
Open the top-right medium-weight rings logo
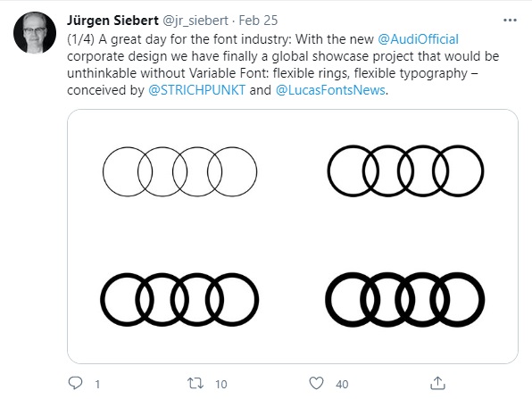[405, 171]
